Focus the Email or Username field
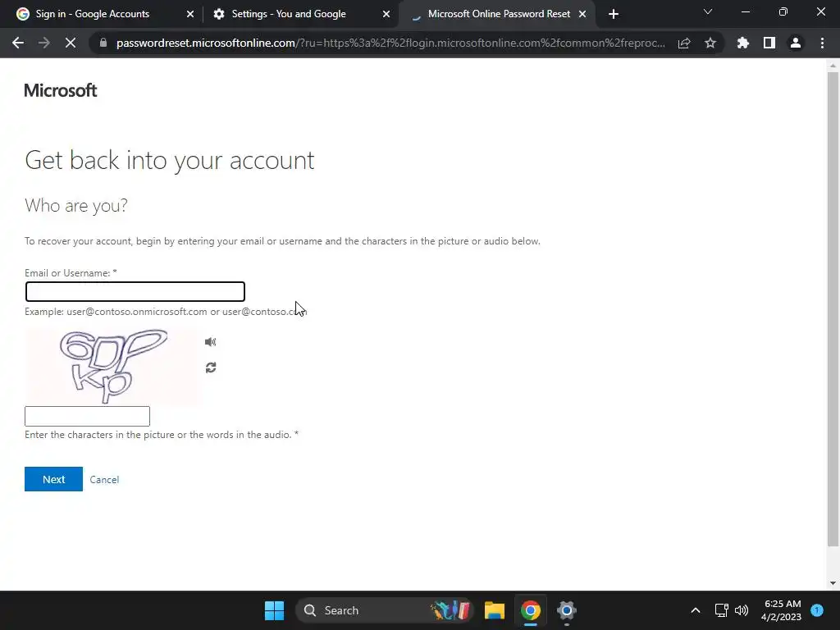The image size is (840, 630). [x=135, y=291]
